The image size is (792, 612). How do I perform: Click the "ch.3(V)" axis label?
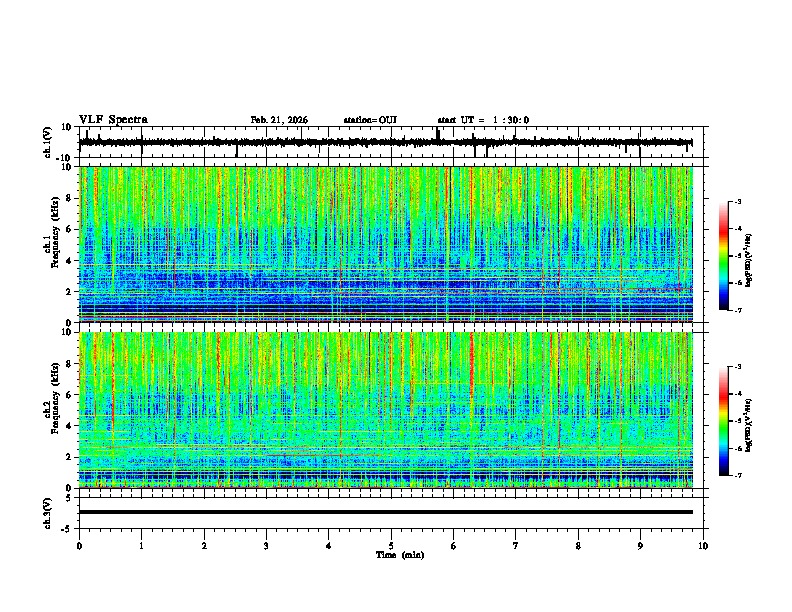[x=48, y=513]
